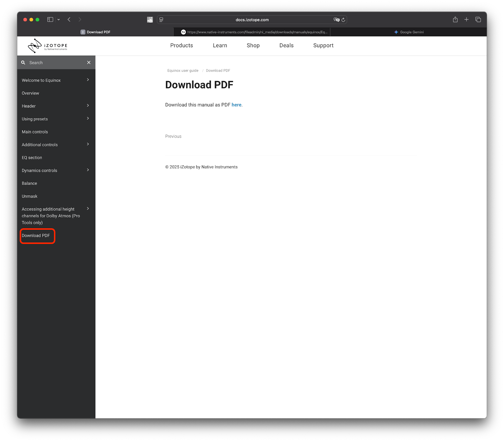Switch to the Google Gemini tab
The height and width of the screenshot is (441, 504).
pos(409,32)
